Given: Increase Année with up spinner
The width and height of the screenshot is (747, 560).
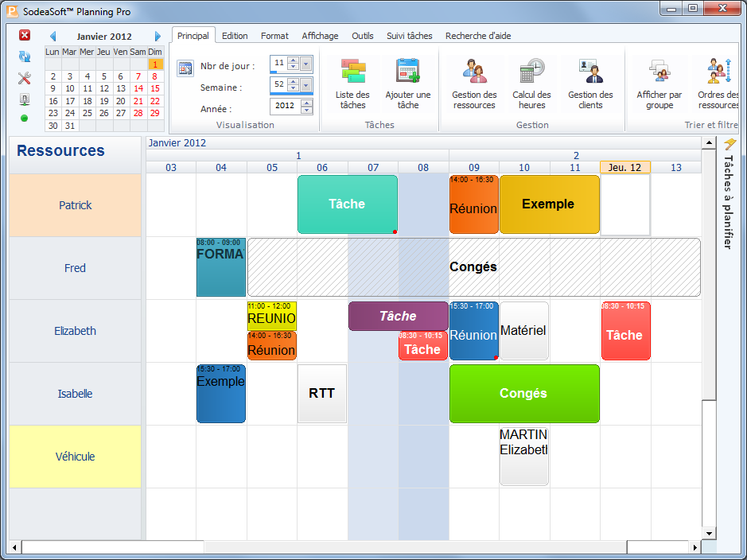Looking at the screenshot, I should tap(307, 103).
